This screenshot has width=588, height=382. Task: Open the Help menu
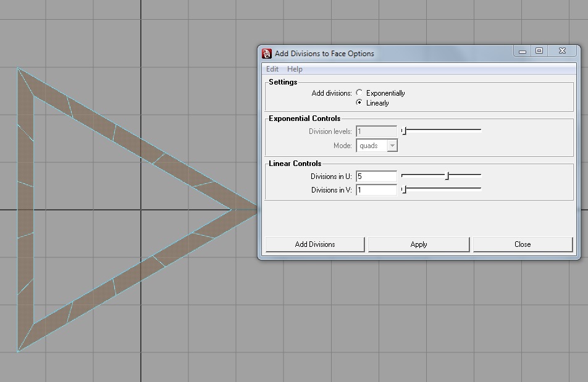pyautogui.click(x=295, y=69)
